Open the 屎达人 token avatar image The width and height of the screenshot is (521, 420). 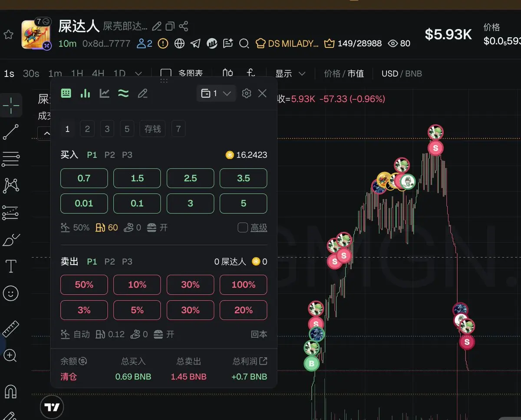point(35,34)
